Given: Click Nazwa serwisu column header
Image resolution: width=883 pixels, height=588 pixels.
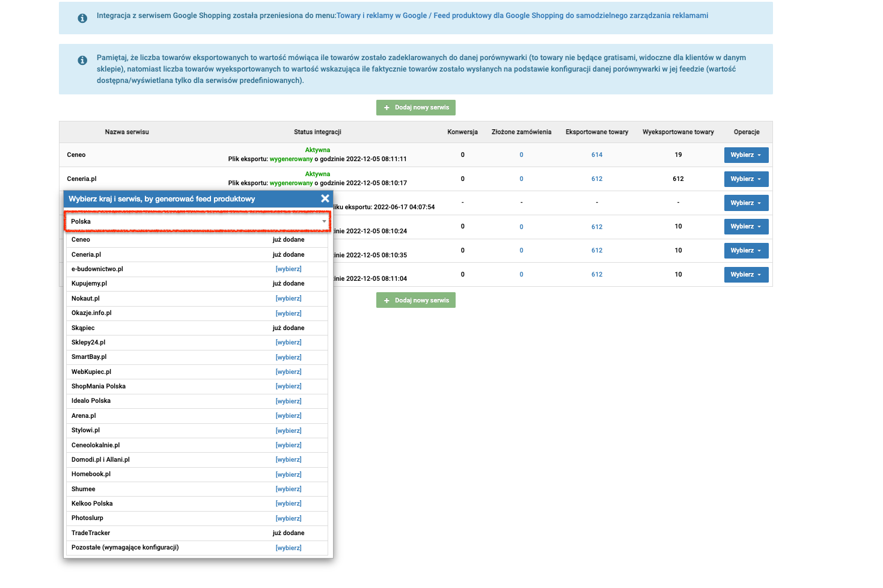Looking at the screenshot, I should 127,132.
